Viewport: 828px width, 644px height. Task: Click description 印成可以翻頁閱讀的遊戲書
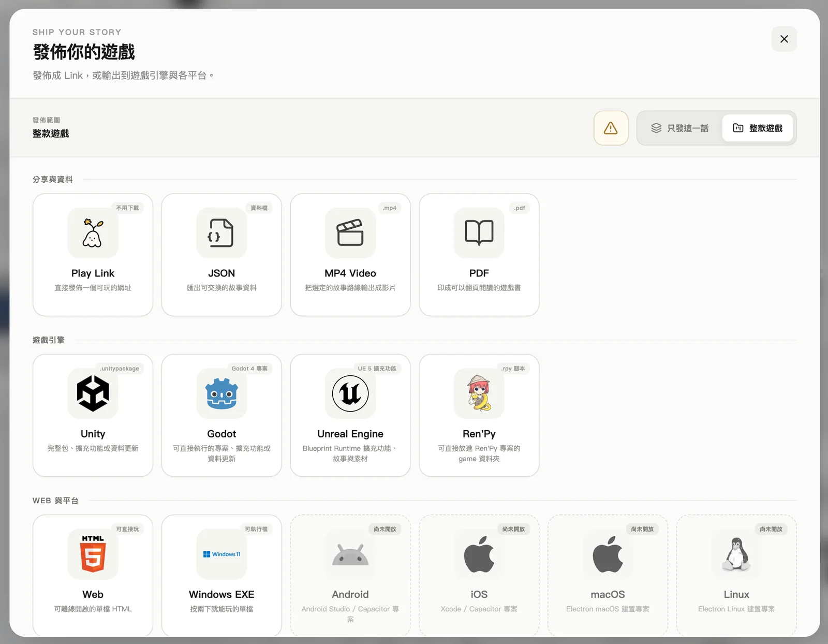[x=479, y=288]
